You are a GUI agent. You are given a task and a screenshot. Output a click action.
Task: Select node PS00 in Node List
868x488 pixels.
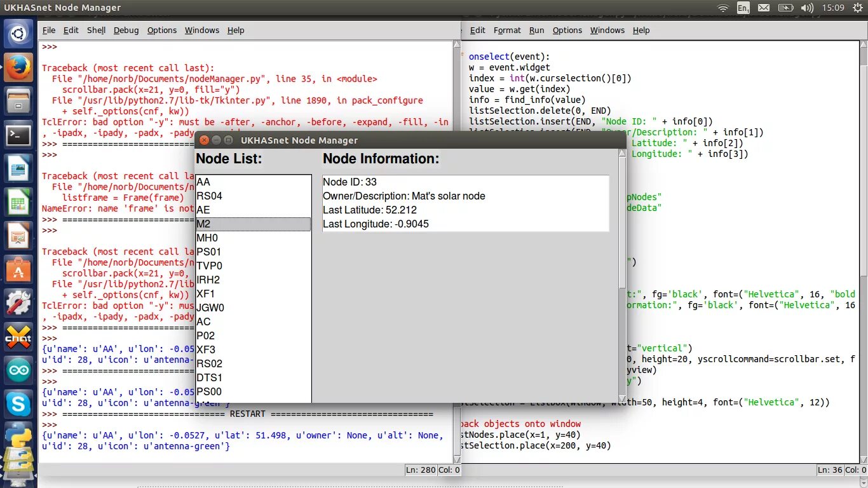pyautogui.click(x=254, y=391)
